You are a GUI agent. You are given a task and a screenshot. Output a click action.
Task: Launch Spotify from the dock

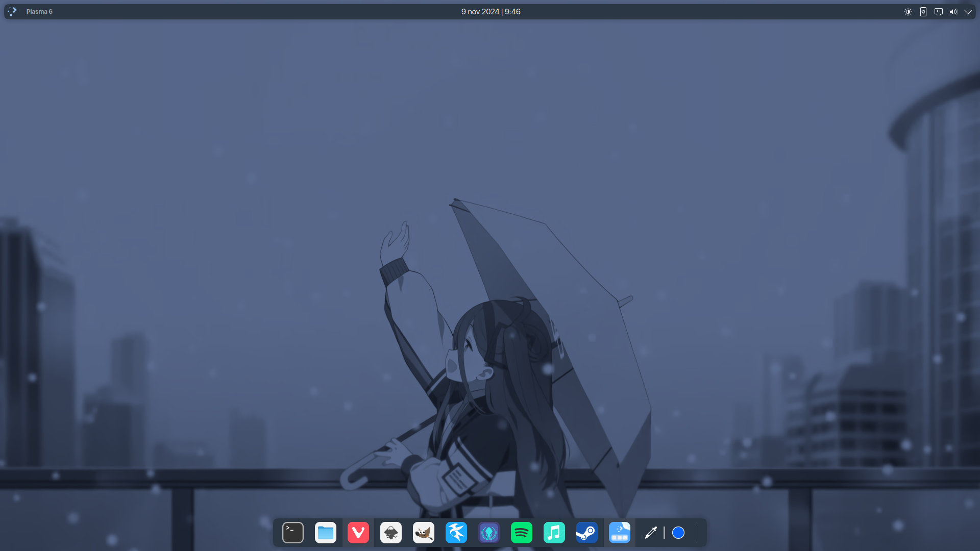click(x=522, y=533)
